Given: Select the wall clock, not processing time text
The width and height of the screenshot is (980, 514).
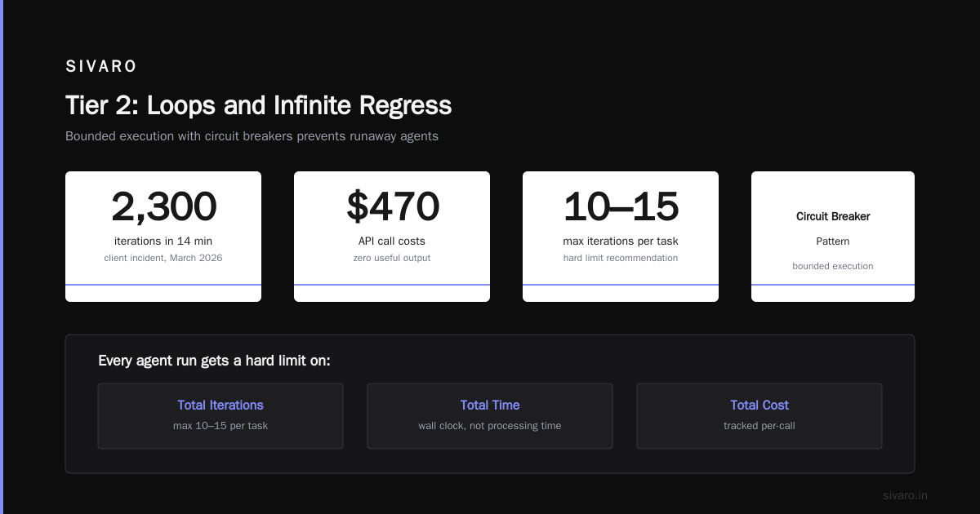Looking at the screenshot, I should [x=490, y=426].
